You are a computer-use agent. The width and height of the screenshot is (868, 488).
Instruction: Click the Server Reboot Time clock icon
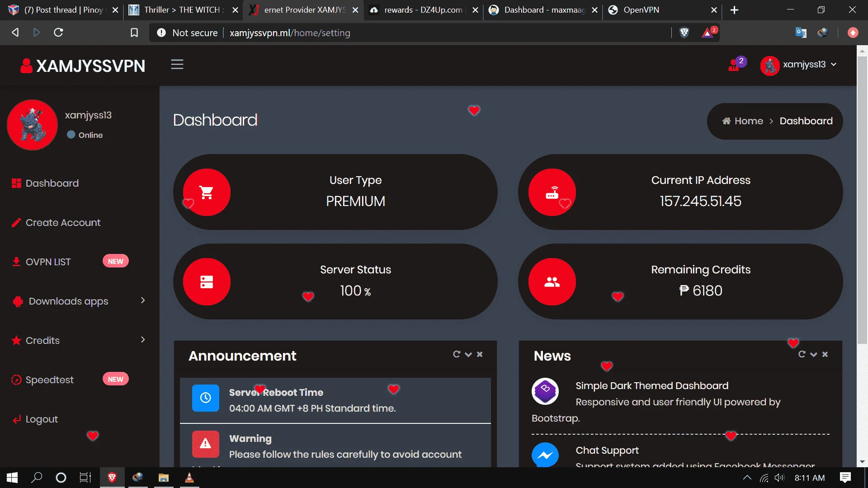tap(206, 398)
